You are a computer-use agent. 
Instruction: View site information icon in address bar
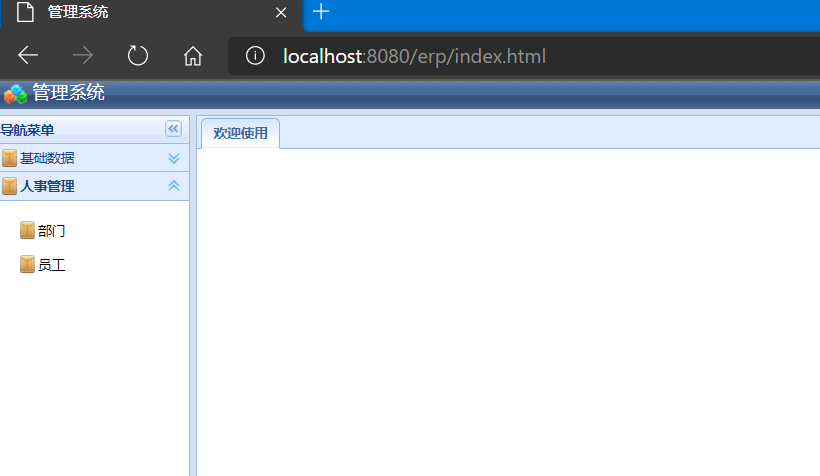click(x=255, y=55)
